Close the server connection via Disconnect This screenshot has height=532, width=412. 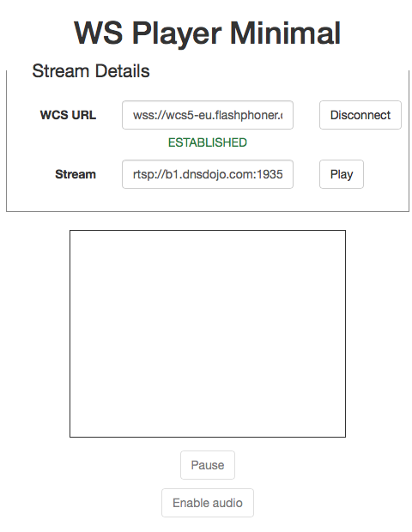[360, 115]
